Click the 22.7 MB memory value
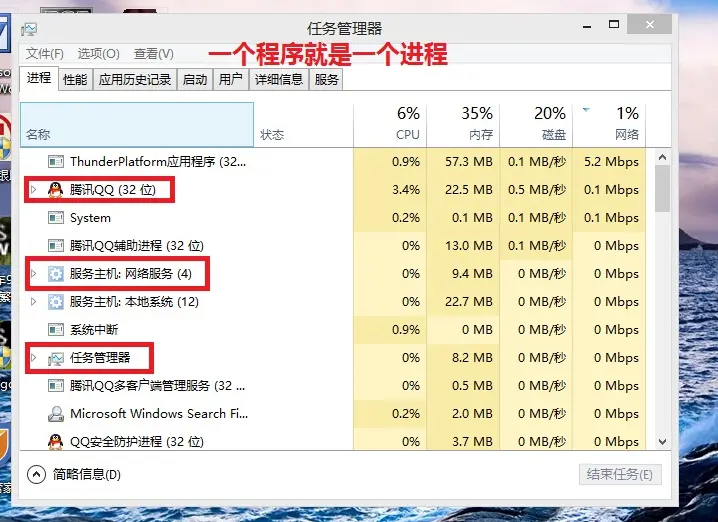This screenshot has height=522, width=718. pyautogui.click(x=468, y=302)
